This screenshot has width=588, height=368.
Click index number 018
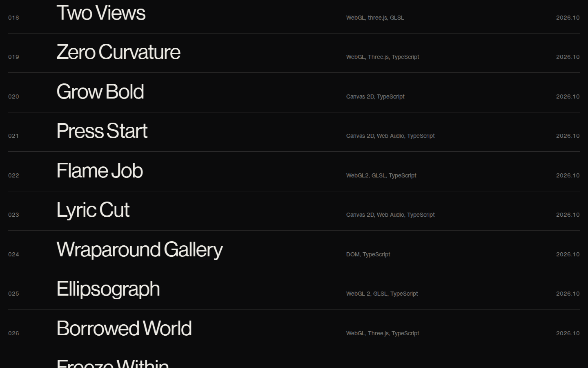(13, 18)
